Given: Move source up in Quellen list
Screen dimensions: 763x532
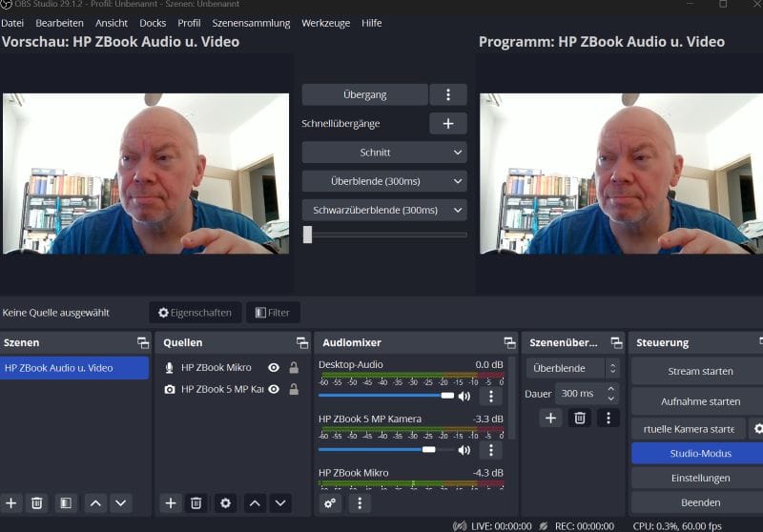Looking at the screenshot, I should [x=255, y=502].
